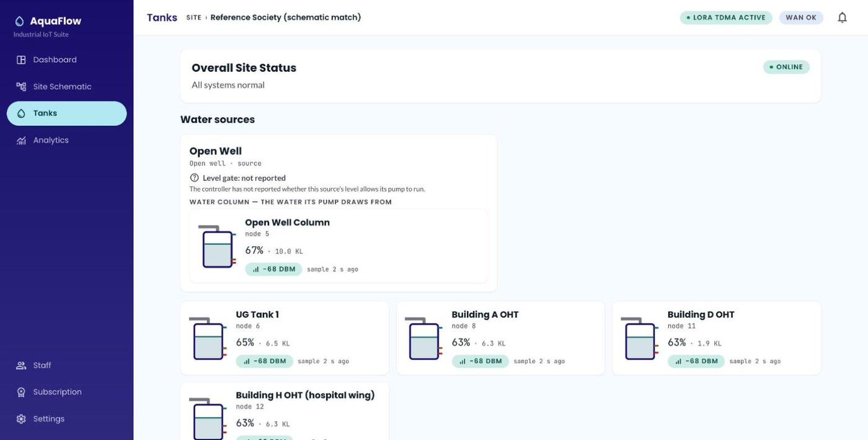Viewport: 868px width, 440px height.
Task: Open the Staff page
Action: (x=66, y=366)
